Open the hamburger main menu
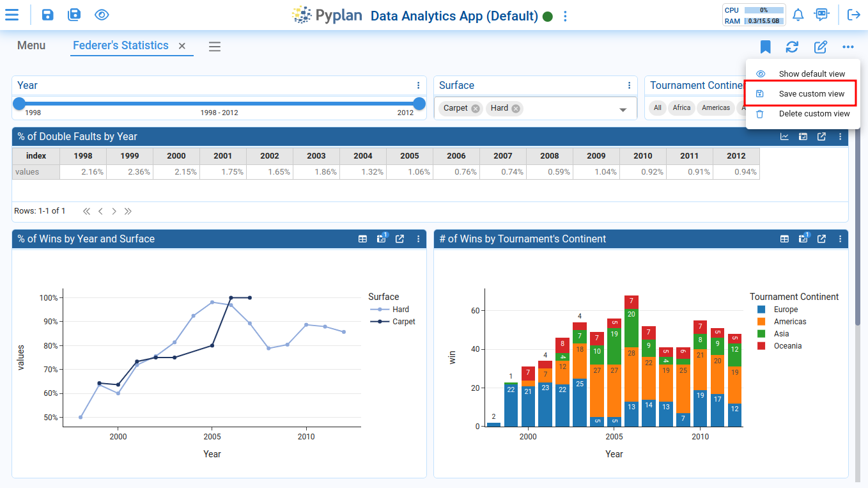Image resolution: width=868 pixels, height=488 pixels. pos(12,15)
